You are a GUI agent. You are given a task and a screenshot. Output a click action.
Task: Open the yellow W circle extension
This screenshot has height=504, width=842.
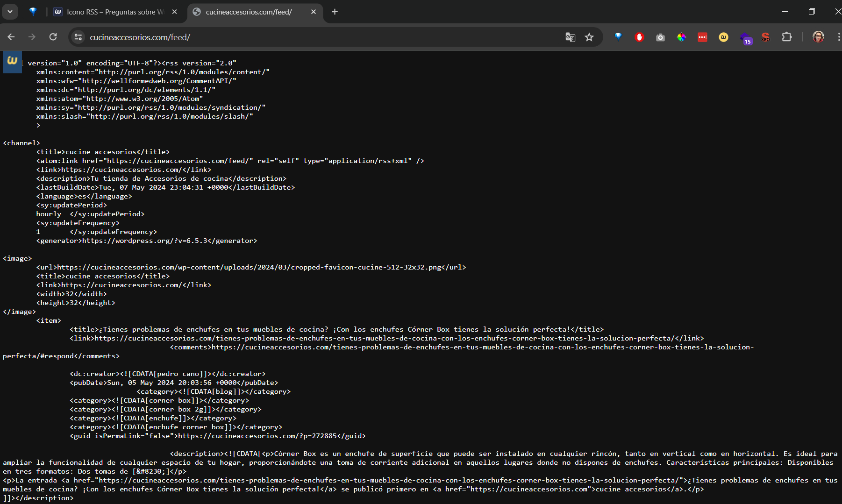click(723, 37)
